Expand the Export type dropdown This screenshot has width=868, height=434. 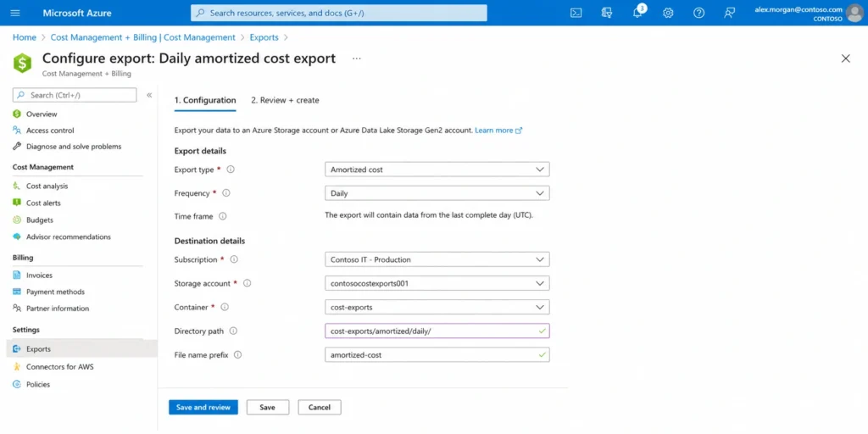[437, 170]
